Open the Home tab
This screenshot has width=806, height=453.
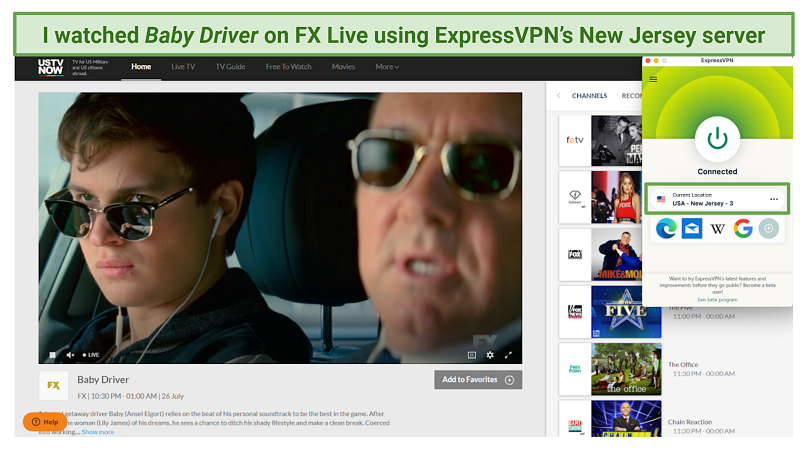[x=141, y=67]
